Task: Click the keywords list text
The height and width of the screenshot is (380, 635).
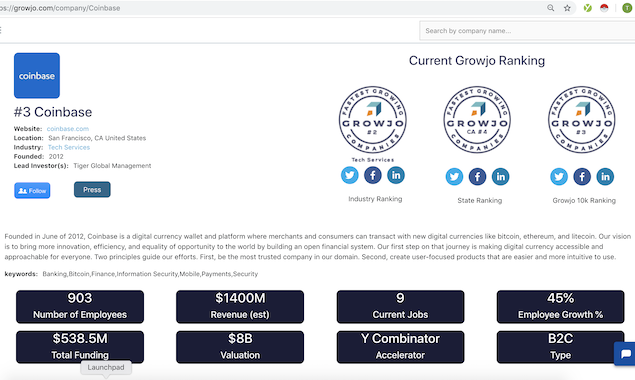Action: [150, 274]
